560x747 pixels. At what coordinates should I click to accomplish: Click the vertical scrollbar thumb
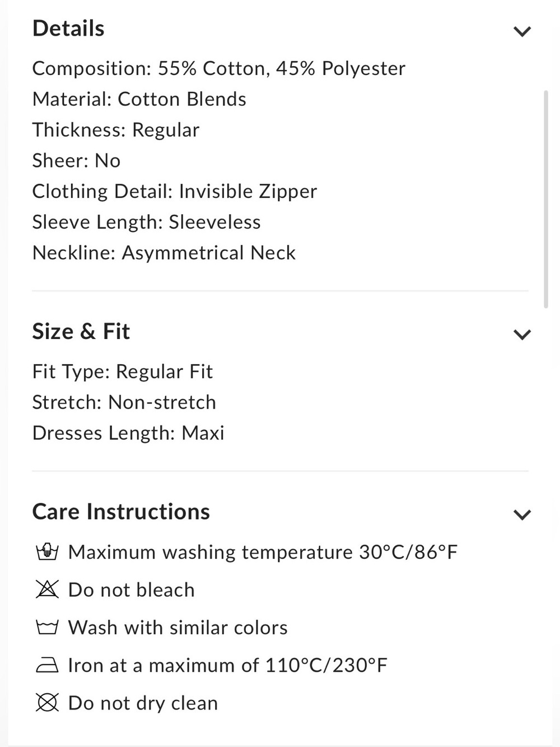pos(546,199)
